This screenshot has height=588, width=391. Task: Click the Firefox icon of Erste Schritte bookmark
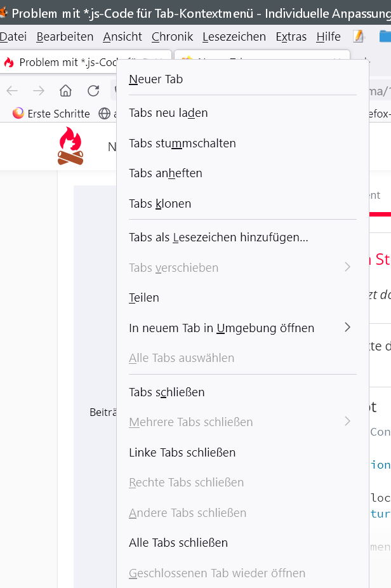coord(18,114)
